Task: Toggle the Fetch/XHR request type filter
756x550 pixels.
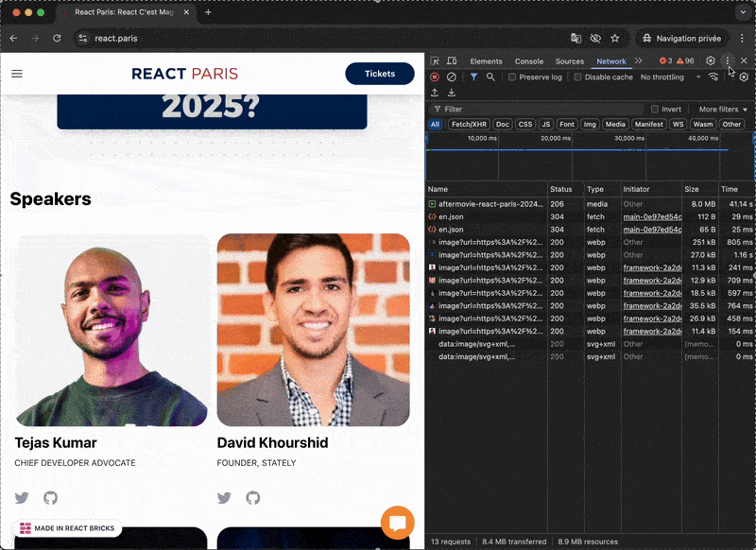Action: tap(469, 125)
